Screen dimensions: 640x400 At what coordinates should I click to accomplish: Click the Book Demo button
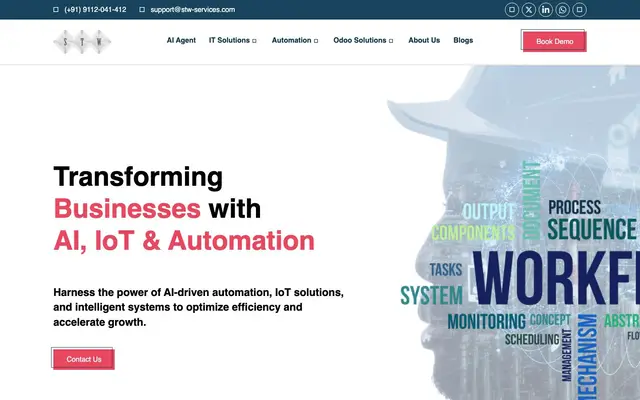point(554,41)
